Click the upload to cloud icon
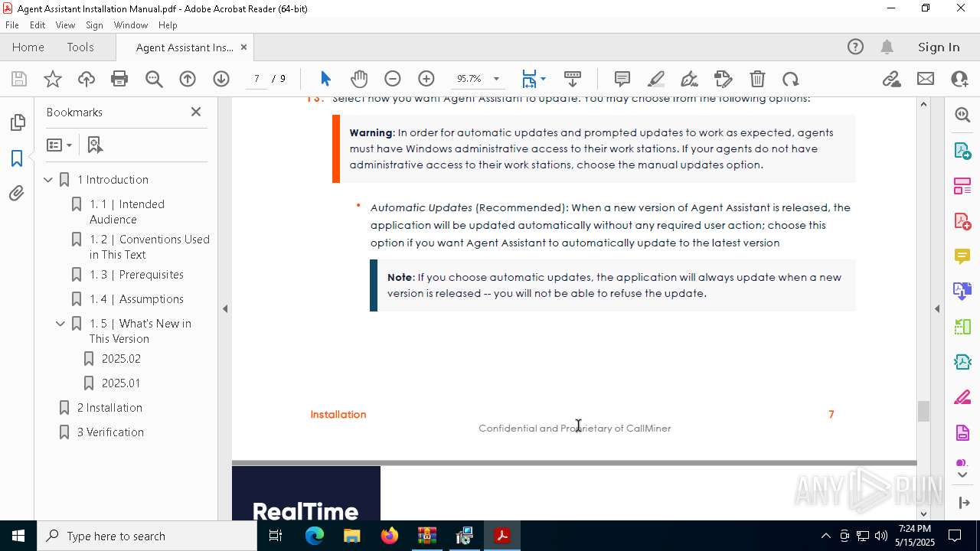This screenshot has height=551, width=980. click(87, 79)
